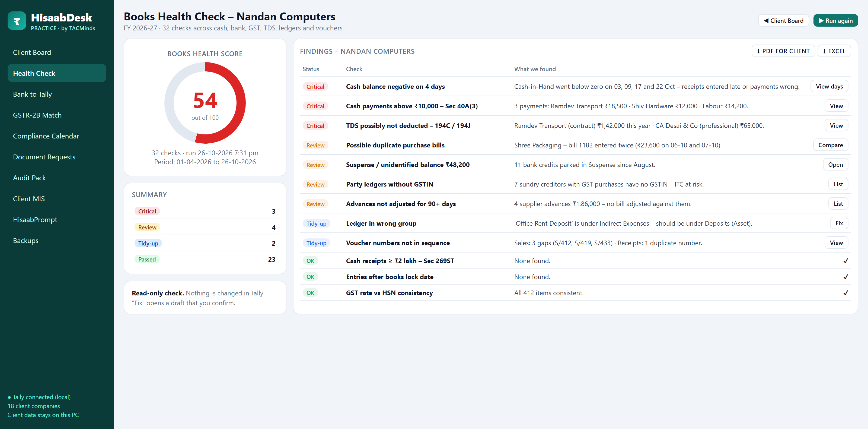Export findings to EXCEL
Image resolution: width=868 pixels, height=429 pixels.
point(834,51)
